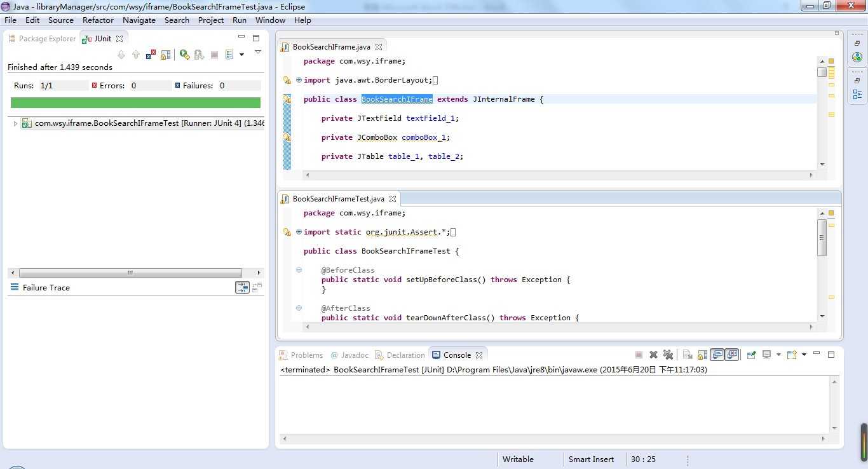868x469 pixels.
Task: Click Clear Console icon
Action: pyautogui.click(x=688, y=355)
